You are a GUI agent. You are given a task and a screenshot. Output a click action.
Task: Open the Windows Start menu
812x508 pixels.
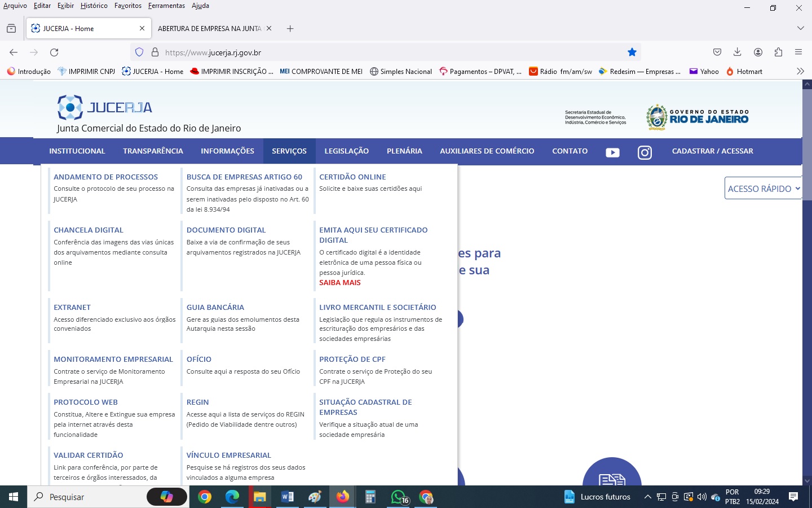click(14, 497)
